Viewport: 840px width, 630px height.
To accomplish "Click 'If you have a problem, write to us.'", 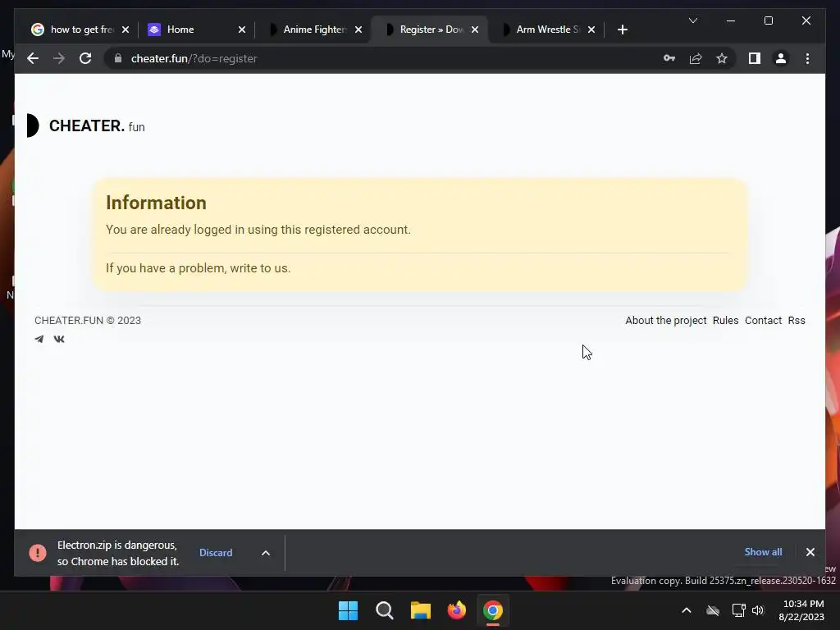I will 199,268.
